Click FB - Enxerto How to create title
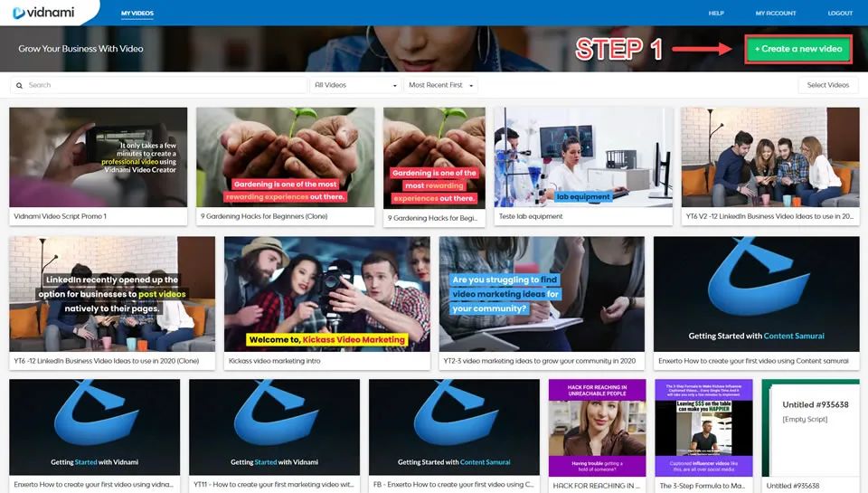868x493 pixels. click(x=453, y=484)
